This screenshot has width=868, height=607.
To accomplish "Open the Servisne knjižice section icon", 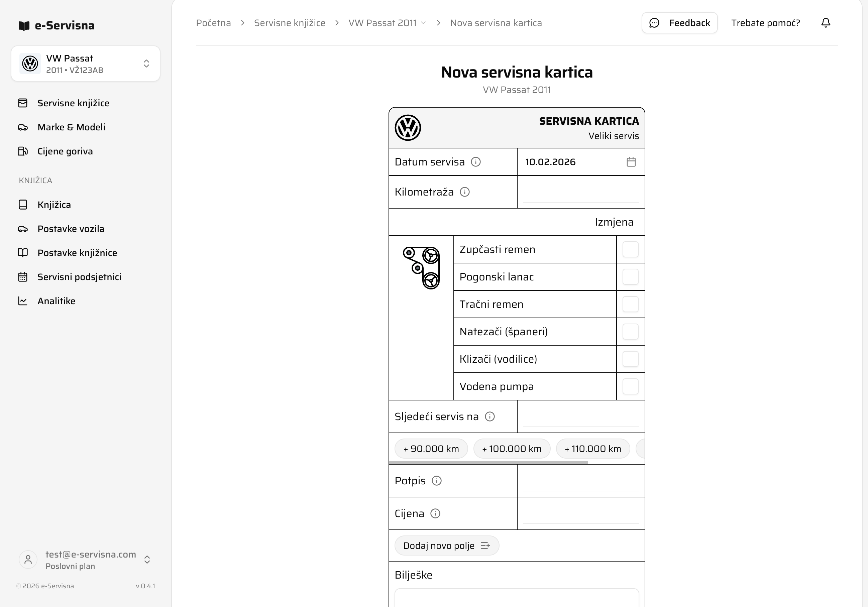I will [23, 103].
